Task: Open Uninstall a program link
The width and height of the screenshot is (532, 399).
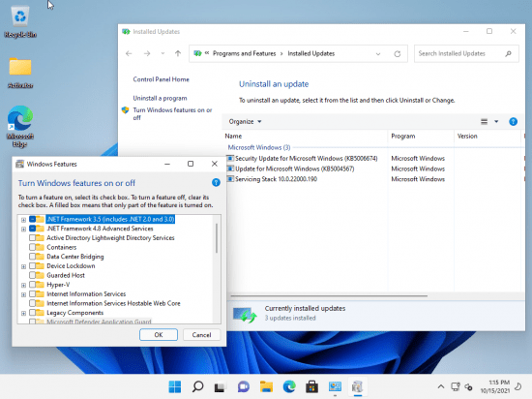Action: click(x=160, y=98)
